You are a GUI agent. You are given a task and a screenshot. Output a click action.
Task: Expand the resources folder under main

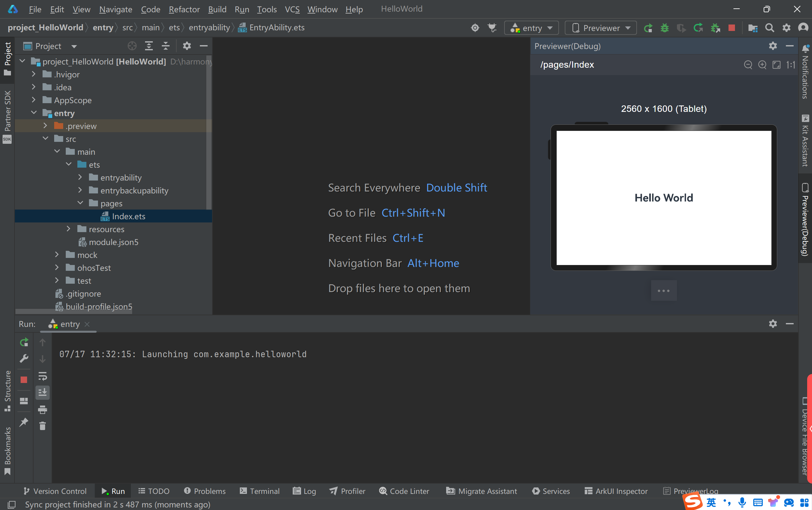(x=69, y=229)
